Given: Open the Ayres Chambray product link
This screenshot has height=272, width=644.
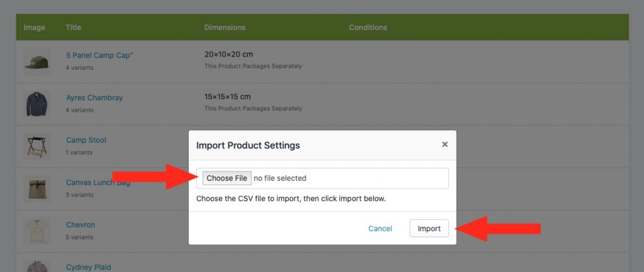Looking at the screenshot, I should (x=94, y=97).
